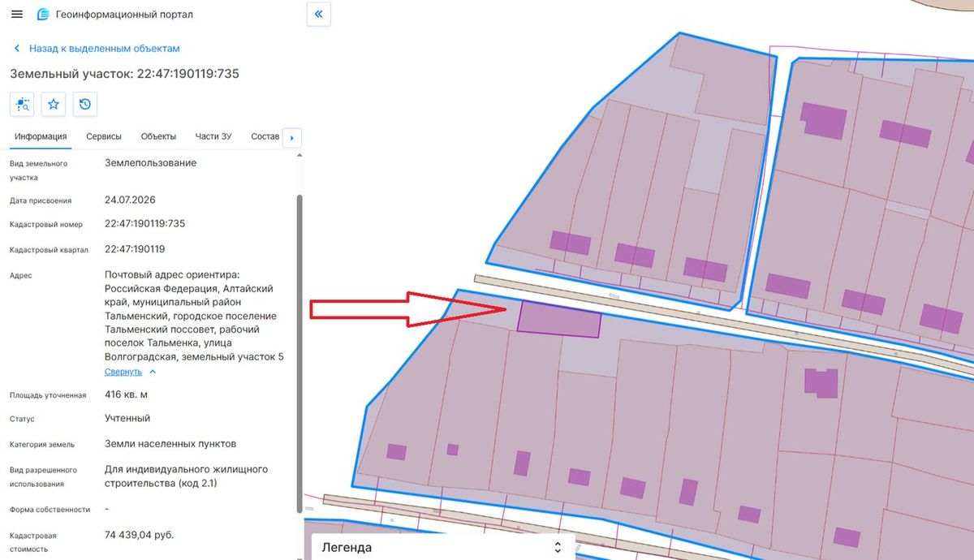Click the Площадь уточненная label

pos(48,395)
